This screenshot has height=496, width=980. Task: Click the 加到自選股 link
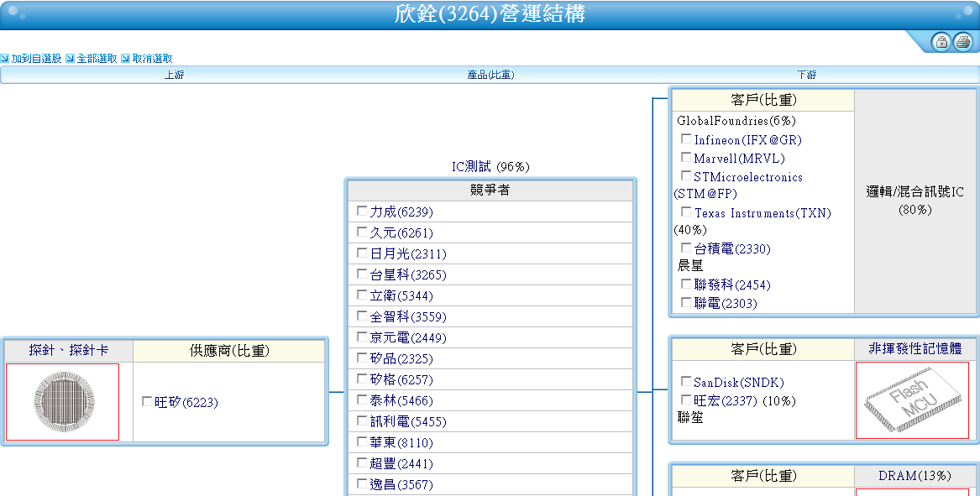(x=36, y=58)
